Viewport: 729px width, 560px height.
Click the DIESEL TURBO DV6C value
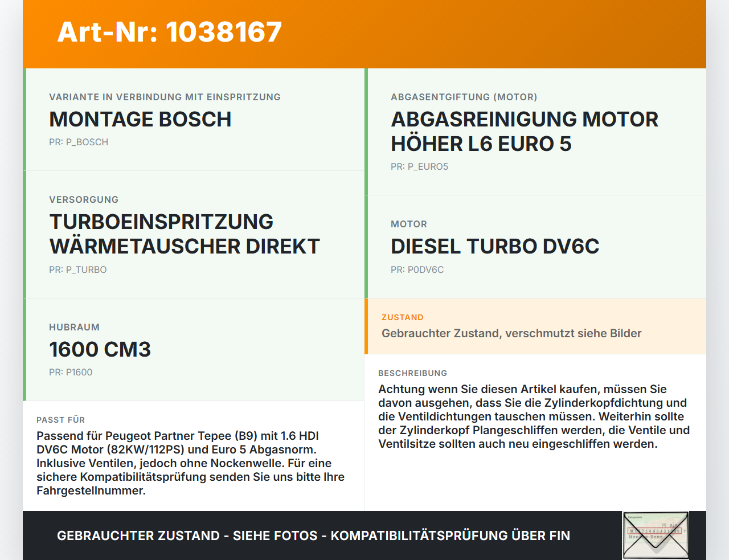pyautogui.click(x=495, y=246)
